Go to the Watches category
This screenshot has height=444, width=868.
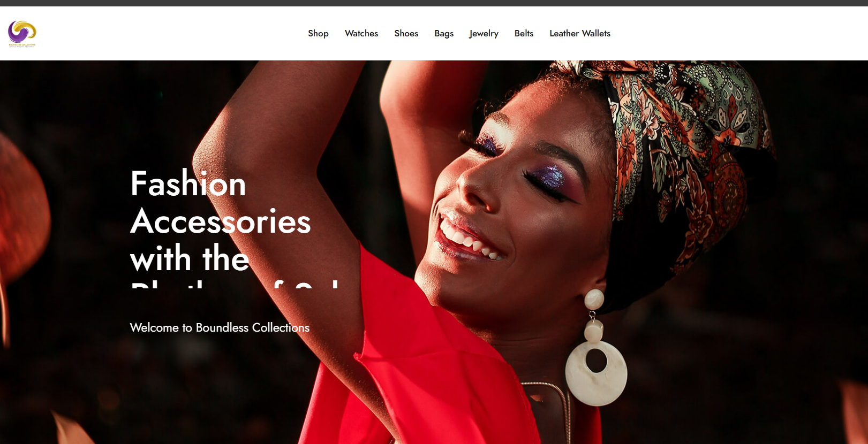(361, 33)
